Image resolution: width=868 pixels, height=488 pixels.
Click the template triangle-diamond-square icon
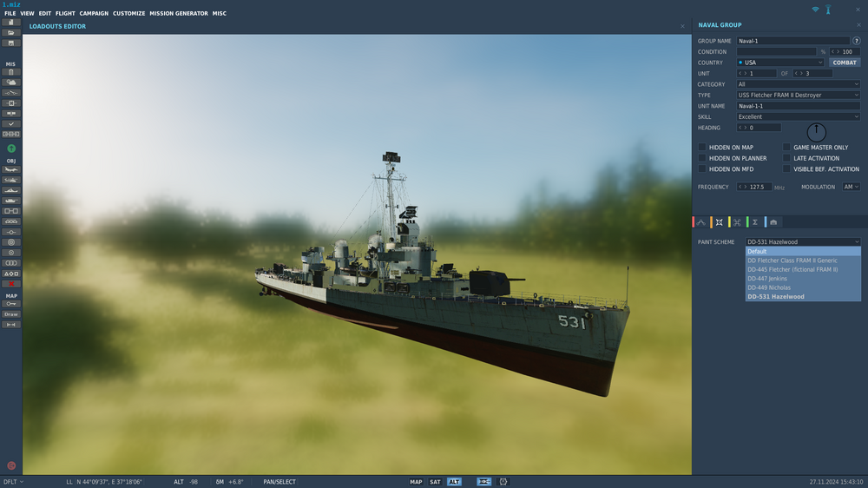(x=11, y=274)
